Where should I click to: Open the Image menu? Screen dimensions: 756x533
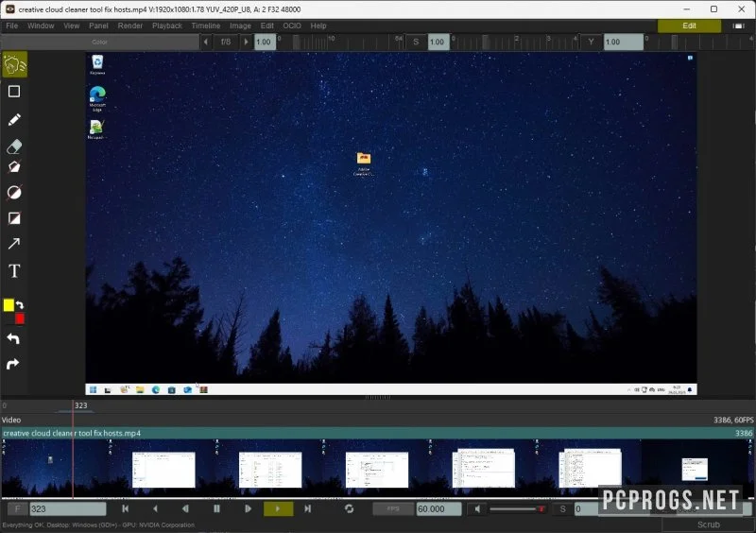240,26
